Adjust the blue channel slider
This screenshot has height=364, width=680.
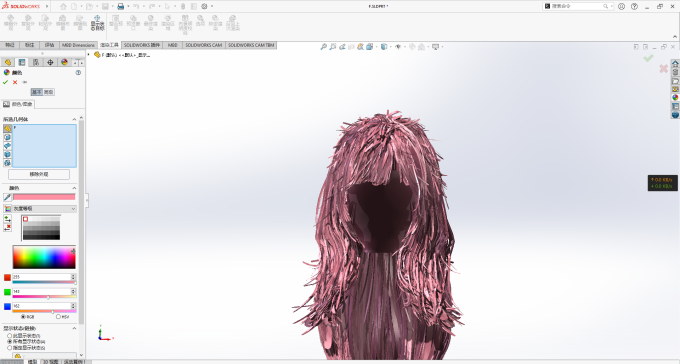click(44, 312)
